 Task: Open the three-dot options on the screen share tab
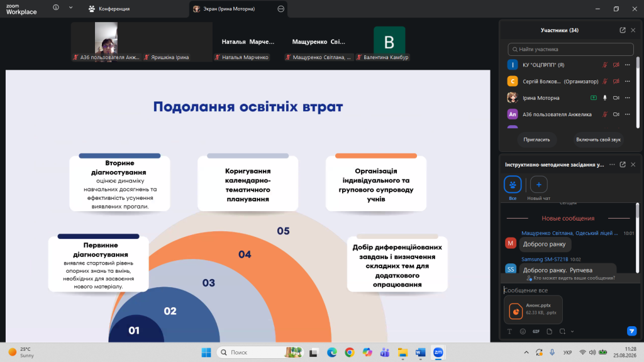pos(281,9)
